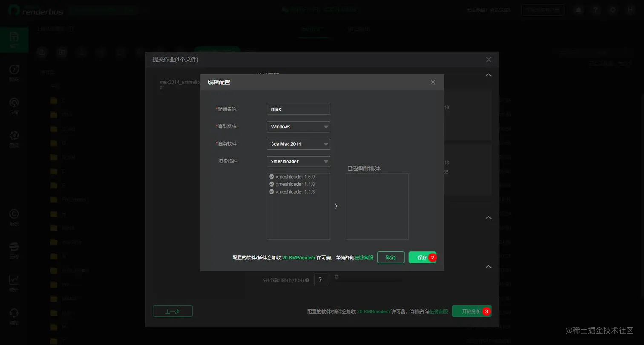Close the 提交作业 dialog

coord(489,60)
